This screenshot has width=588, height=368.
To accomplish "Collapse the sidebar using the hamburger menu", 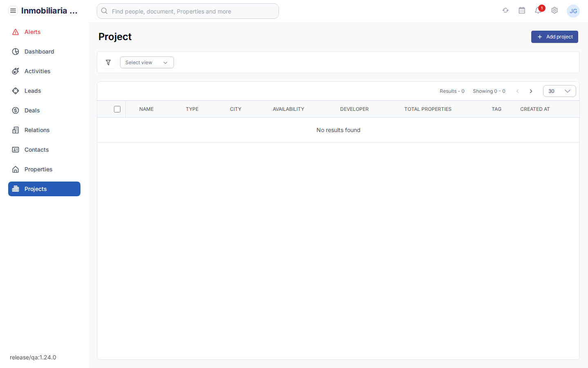I will point(13,10).
